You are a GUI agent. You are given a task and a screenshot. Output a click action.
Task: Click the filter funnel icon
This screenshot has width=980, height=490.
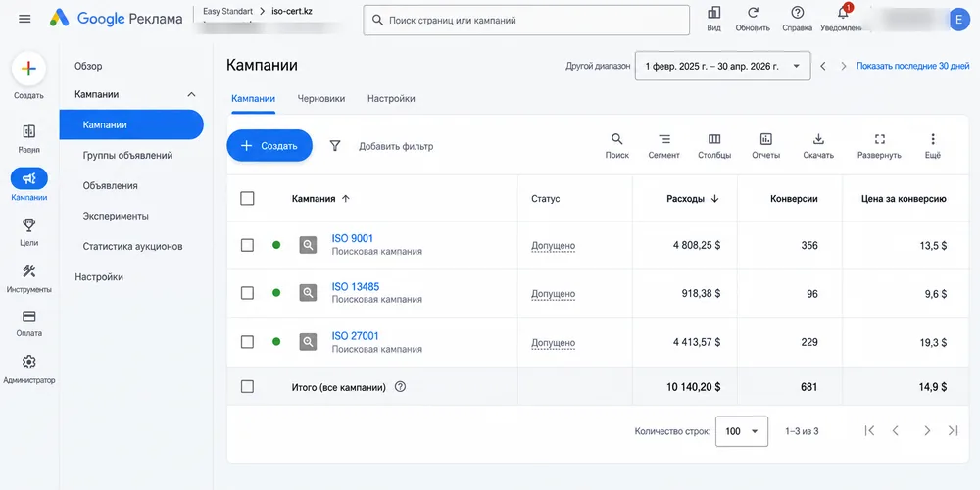pyautogui.click(x=335, y=146)
